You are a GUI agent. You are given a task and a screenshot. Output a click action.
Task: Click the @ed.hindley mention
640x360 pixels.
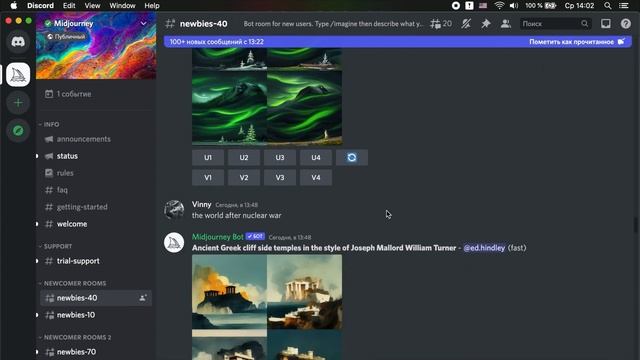[x=484, y=248]
